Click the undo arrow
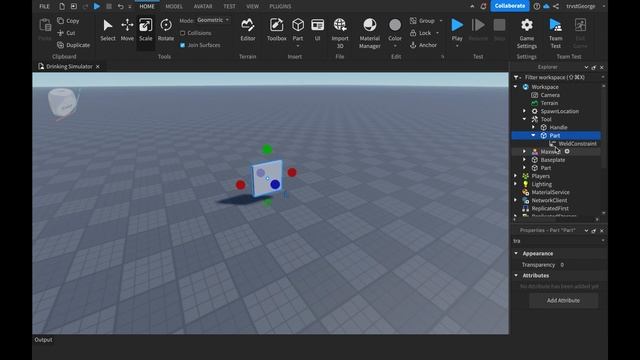The width and height of the screenshot is (640, 360). (120, 7)
